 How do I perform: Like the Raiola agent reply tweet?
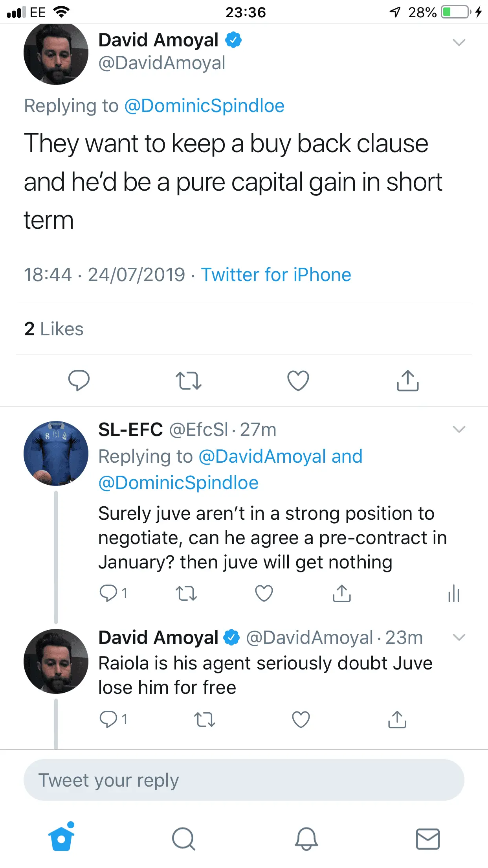(301, 719)
